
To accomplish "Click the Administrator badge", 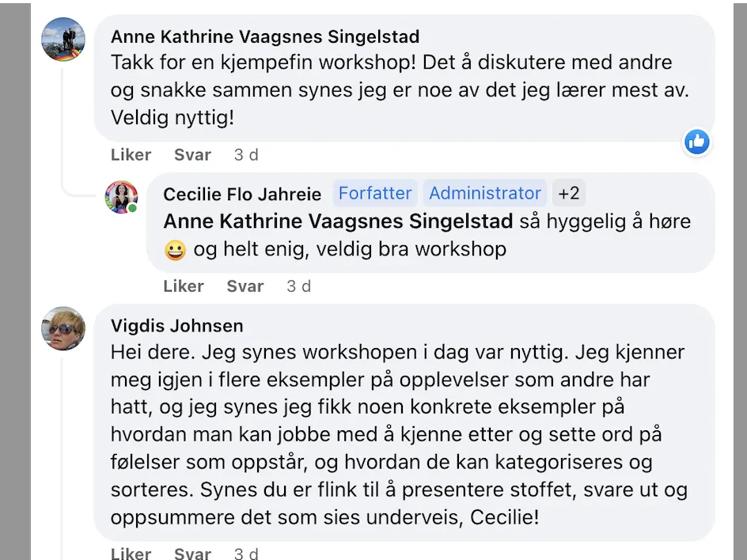I will (485, 193).
